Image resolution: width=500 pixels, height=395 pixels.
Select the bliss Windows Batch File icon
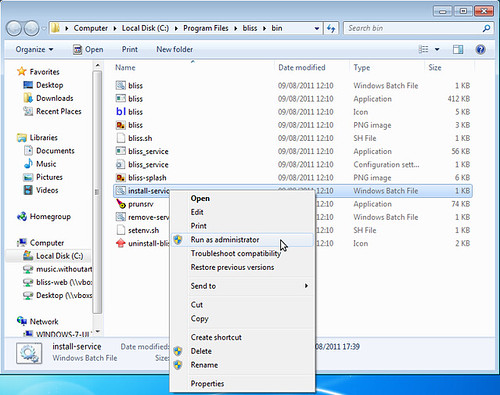pos(120,85)
